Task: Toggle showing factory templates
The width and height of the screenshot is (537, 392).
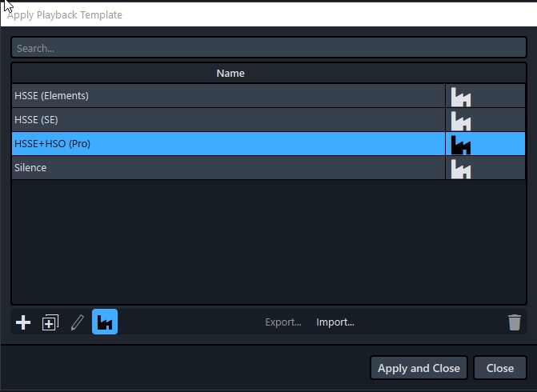Action: pos(105,322)
